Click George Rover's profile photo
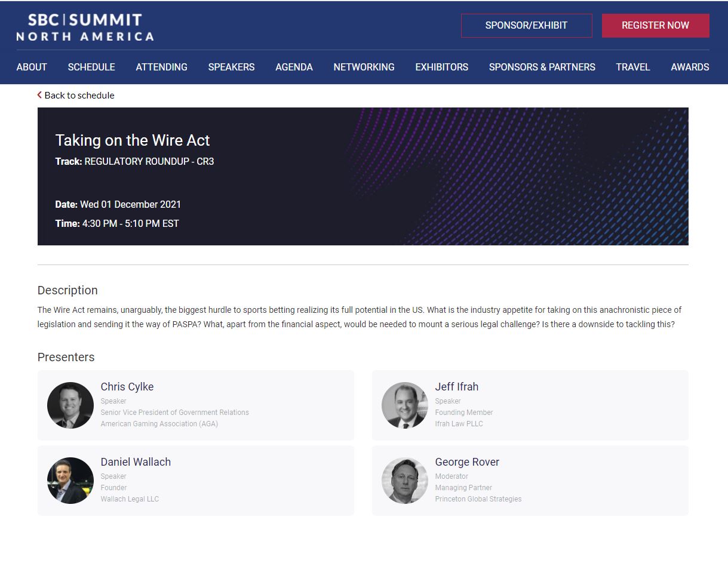 (x=405, y=481)
